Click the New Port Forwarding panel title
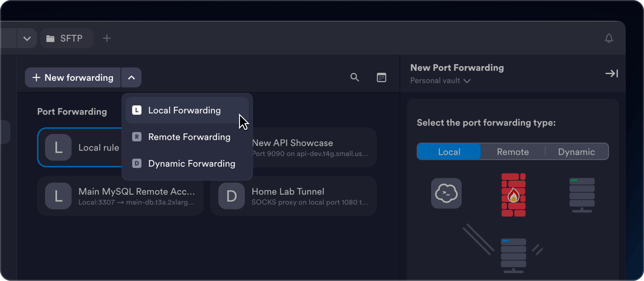Screen dimensions: 644x281 [457, 68]
